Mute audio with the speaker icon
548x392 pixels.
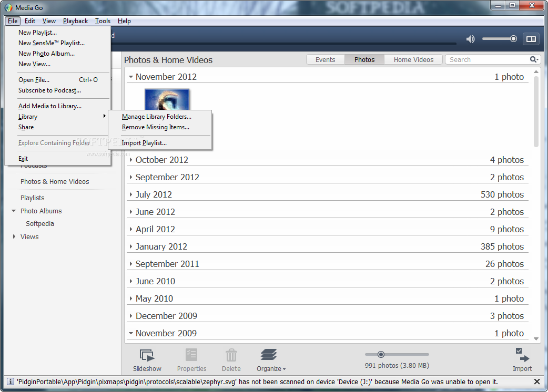pyautogui.click(x=470, y=39)
